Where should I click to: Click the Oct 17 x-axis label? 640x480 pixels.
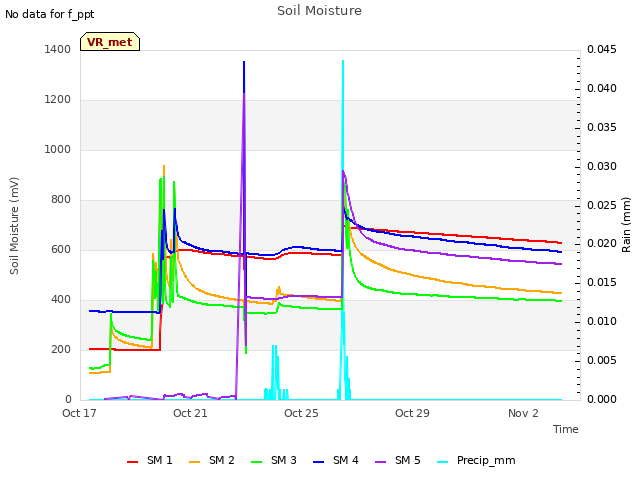pos(79,413)
